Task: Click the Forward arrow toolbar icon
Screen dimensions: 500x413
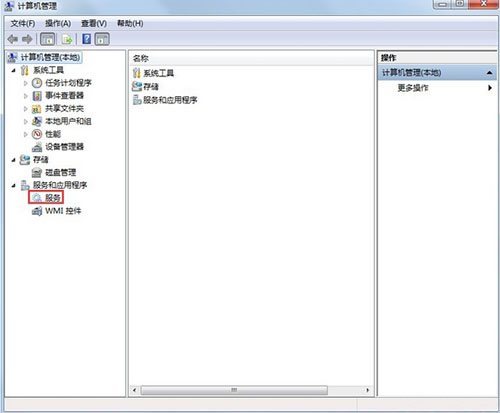Action: click(27, 39)
